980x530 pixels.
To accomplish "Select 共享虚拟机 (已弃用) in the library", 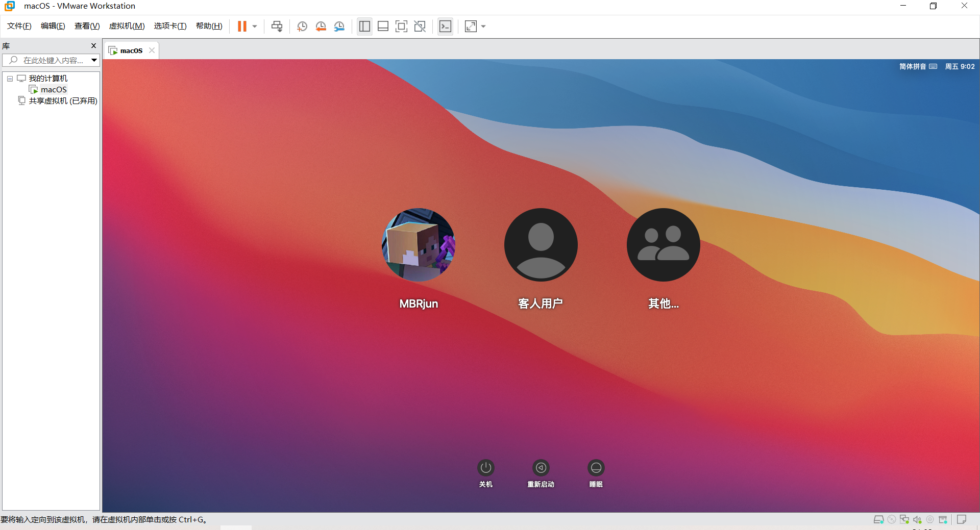I will point(63,101).
